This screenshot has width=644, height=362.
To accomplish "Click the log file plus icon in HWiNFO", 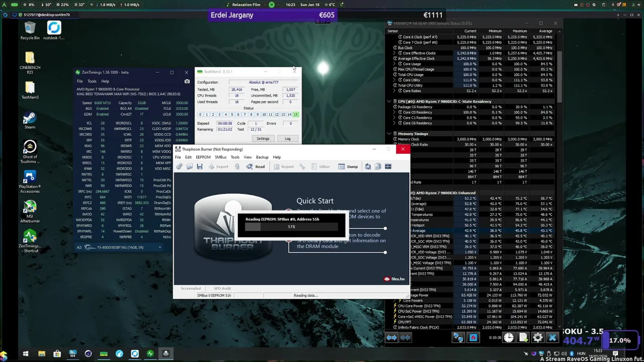I will [x=523, y=338].
